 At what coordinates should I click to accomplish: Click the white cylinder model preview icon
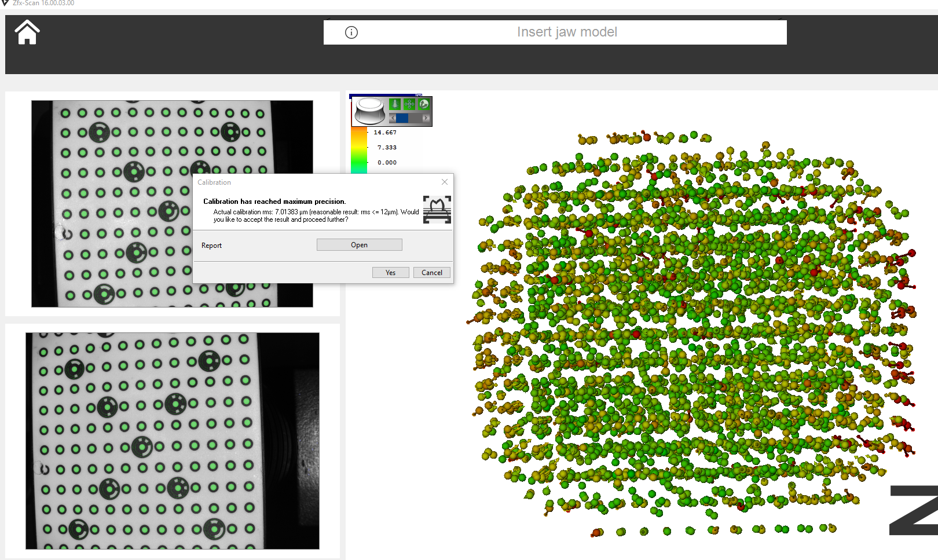[x=370, y=111]
